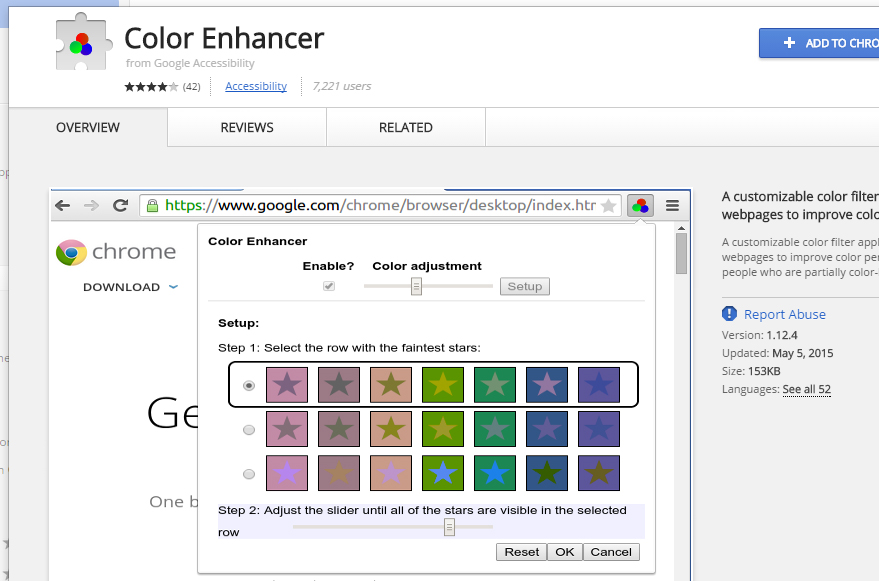Click the scrollbar up arrow in the preview
The image size is (879, 581).
(x=681, y=228)
